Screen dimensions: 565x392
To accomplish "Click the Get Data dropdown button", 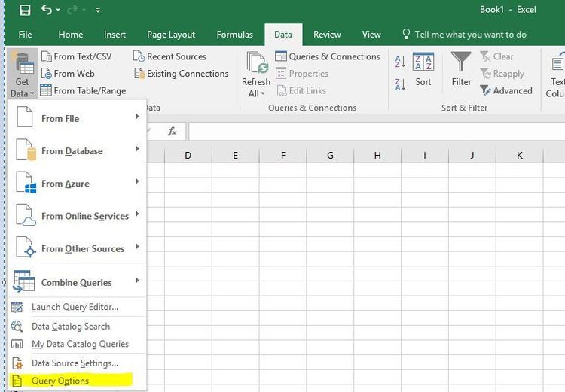I will click(22, 74).
